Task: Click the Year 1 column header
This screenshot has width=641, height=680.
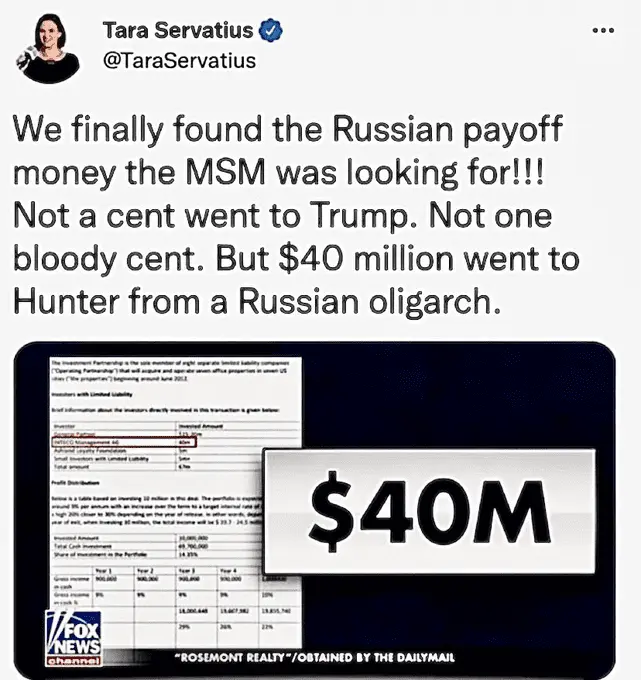Action: [x=103, y=571]
